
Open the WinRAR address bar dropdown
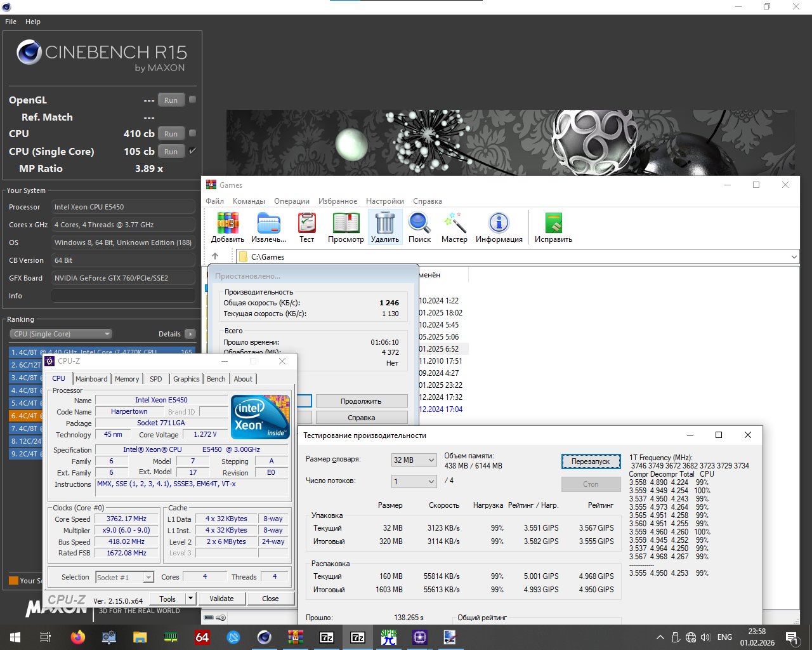[794, 257]
